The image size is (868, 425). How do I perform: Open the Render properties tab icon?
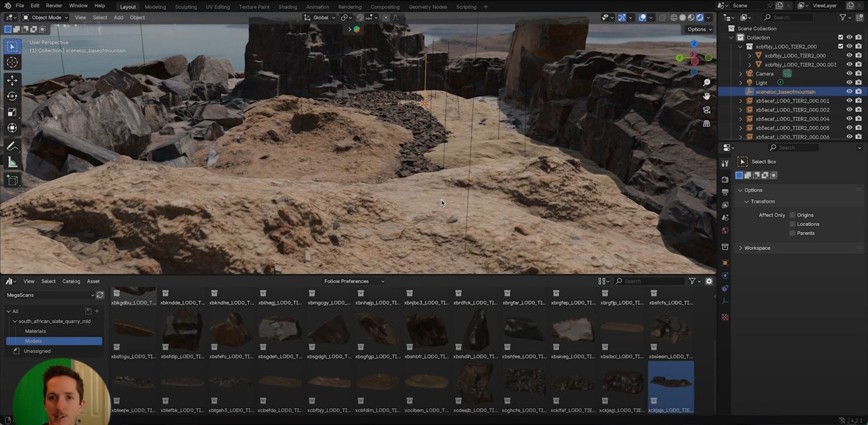[x=725, y=179]
